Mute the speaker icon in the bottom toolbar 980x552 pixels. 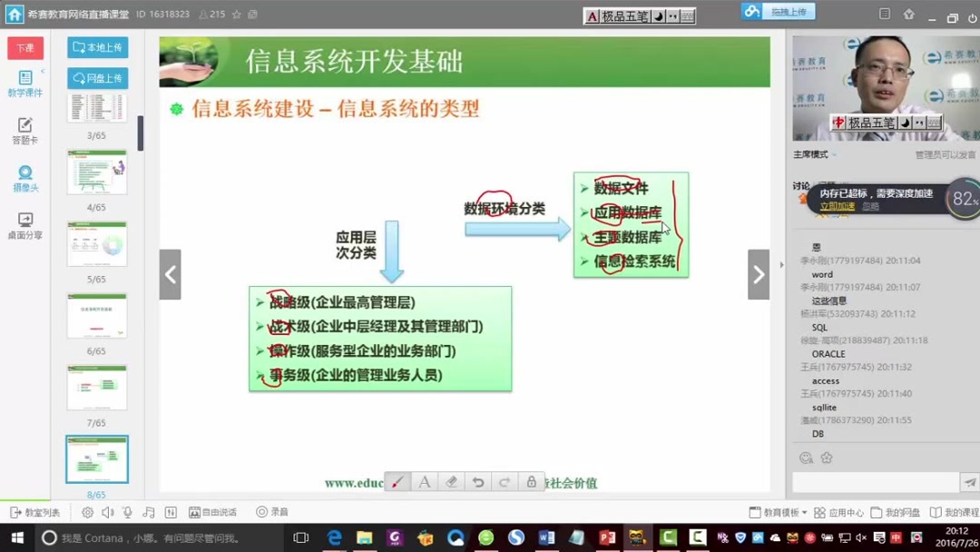107,512
